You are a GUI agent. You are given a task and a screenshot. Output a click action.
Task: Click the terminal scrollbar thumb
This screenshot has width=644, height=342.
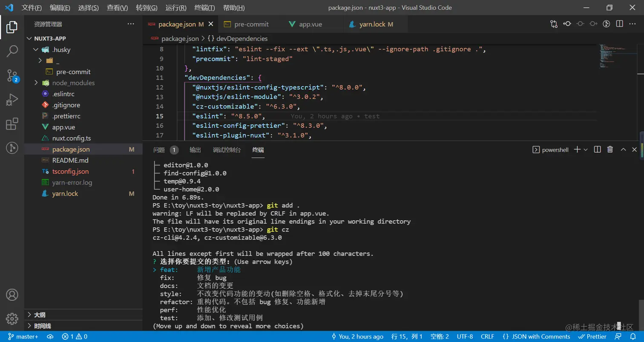641,315
